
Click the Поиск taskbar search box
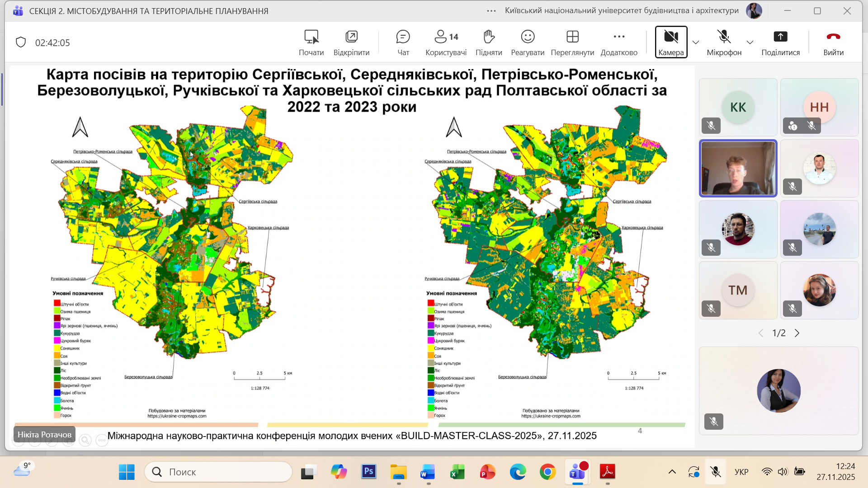pos(219,472)
